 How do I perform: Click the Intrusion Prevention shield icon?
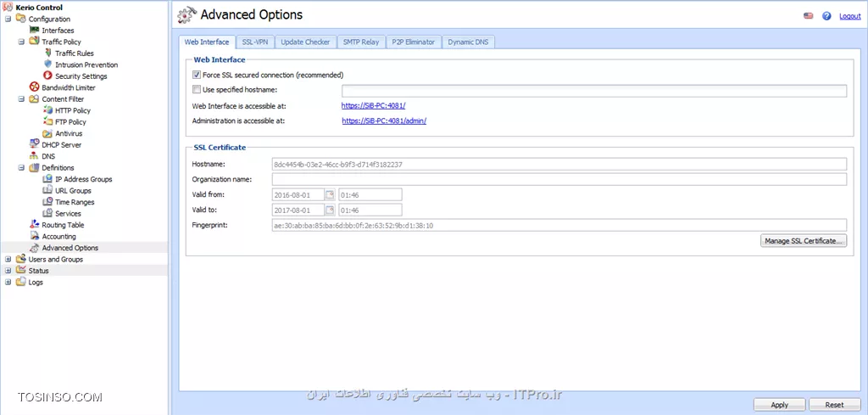tap(47, 64)
